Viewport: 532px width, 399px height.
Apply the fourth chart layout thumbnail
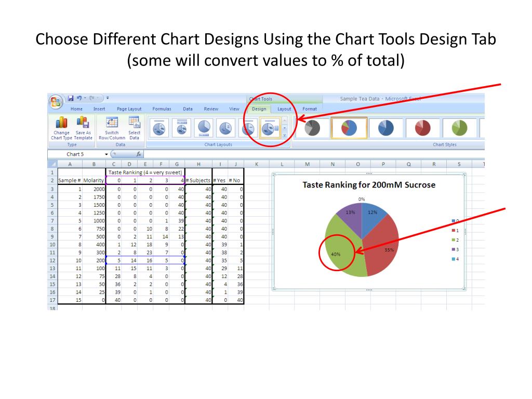pyautogui.click(x=225, y=128)
